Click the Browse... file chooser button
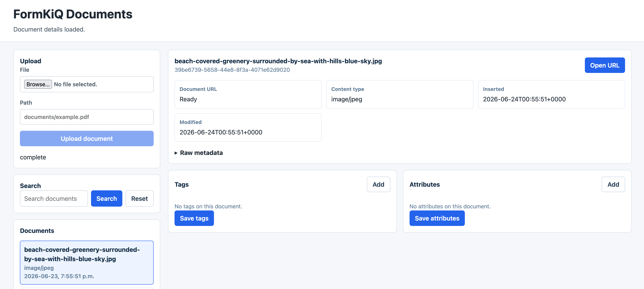Viewport: 644px width, 289px height. [38, 84]
